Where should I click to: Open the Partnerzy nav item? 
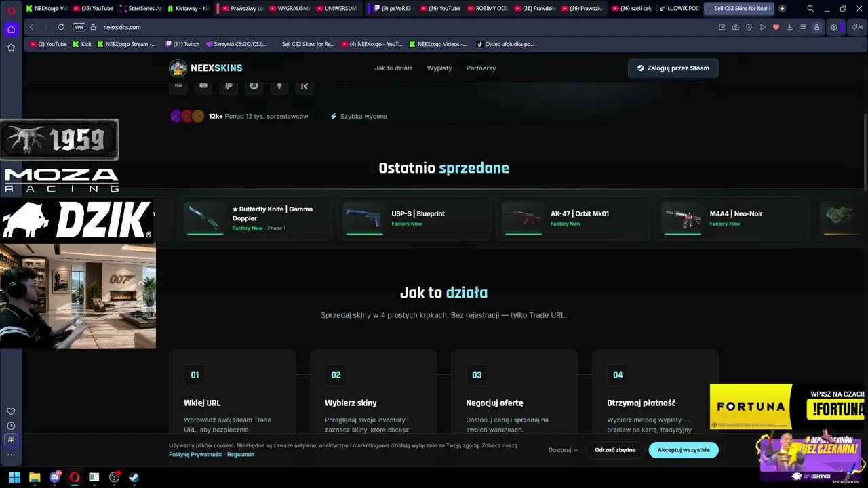coord(481,68)
